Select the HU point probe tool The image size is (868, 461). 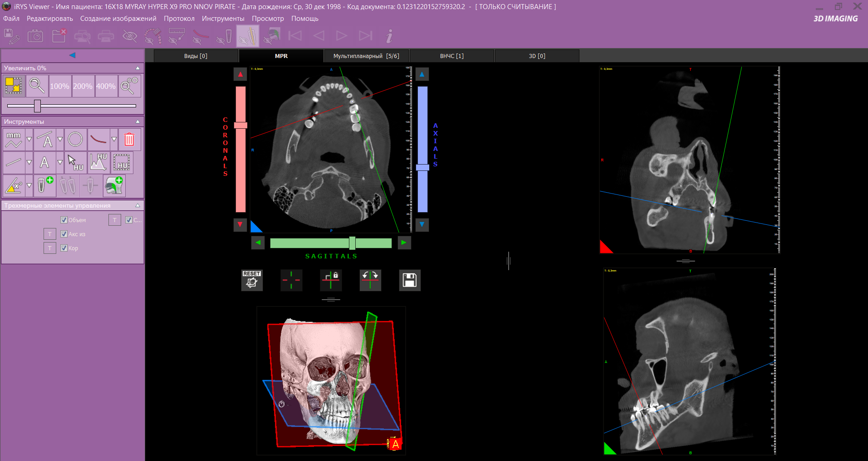75,162
